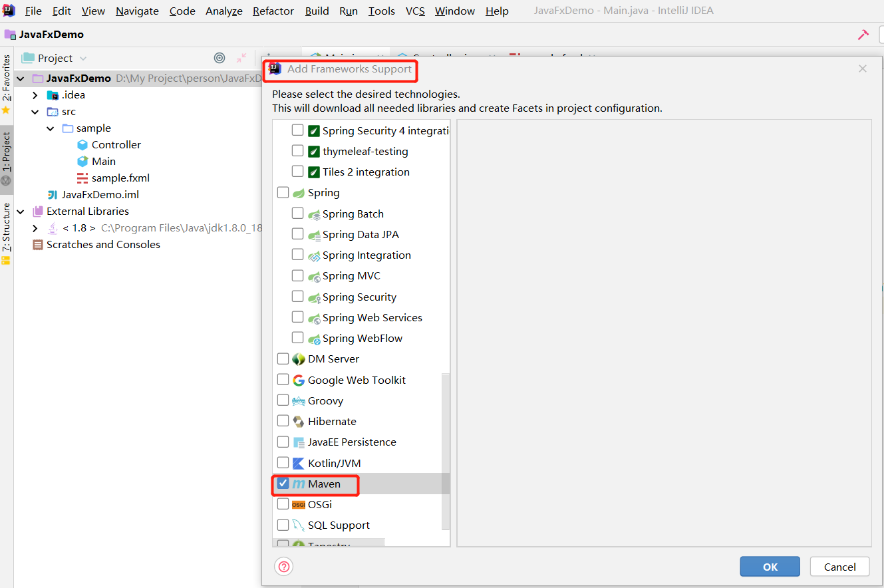Click the OSGi icon
The width and height of the screenshot is (884, 588).
tap(299, 505)
